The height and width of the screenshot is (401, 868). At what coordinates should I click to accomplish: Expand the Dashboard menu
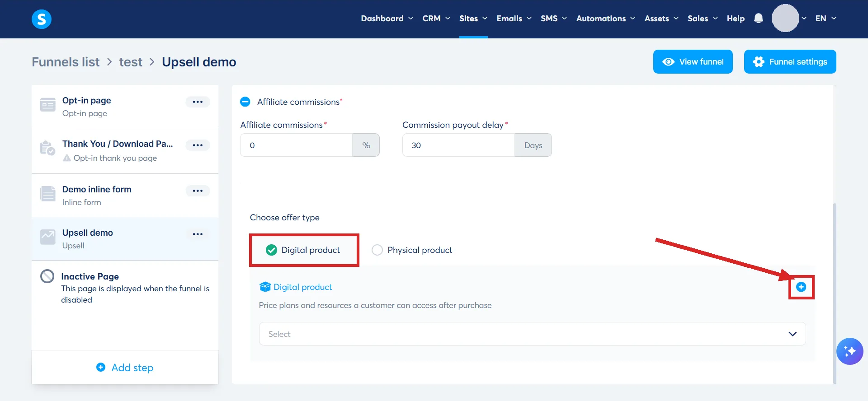(x=387, y=19)
